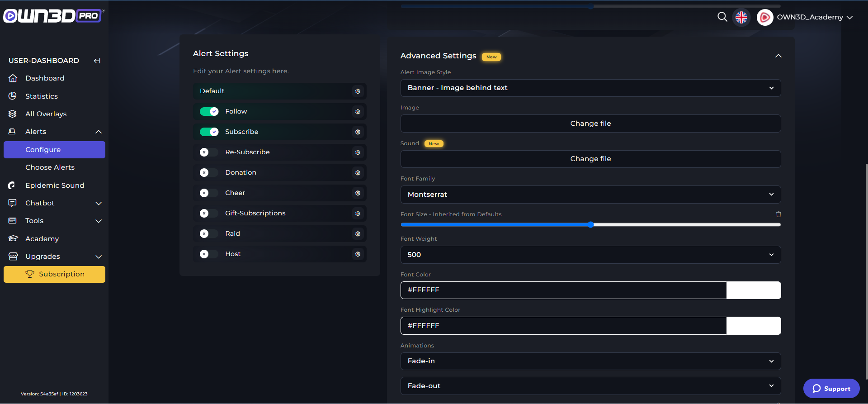Viewport: 868px width, 404px height.
Task: Open Statistics from the sidebar
Action: [42, 96]
